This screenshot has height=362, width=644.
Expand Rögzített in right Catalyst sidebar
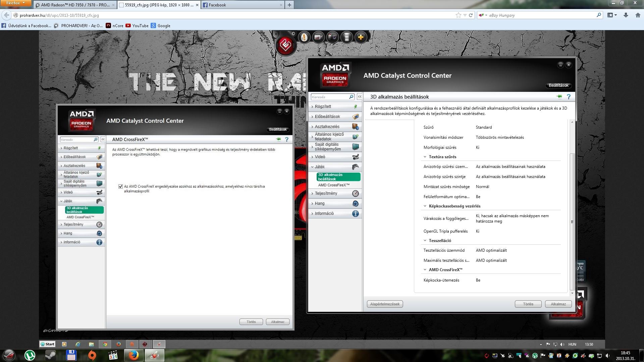click(335, 107)
